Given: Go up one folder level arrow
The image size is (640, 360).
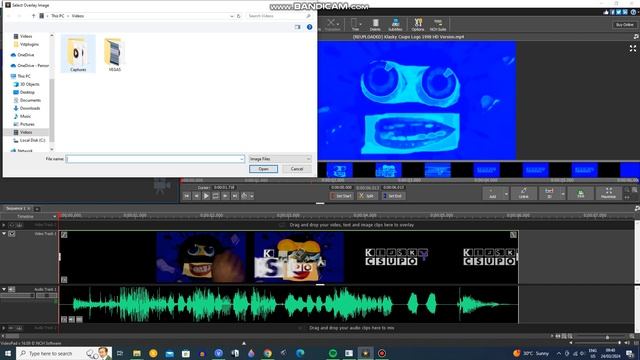Looking at the screenshot, I should (x=33, y=16).
